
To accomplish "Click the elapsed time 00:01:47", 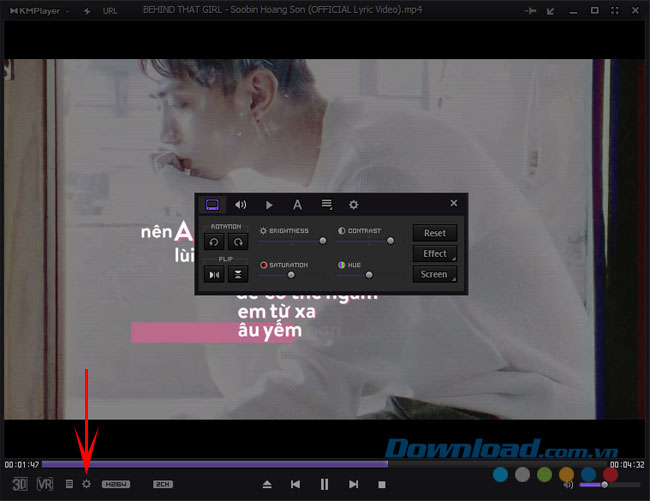I will (x=22, y=465).
